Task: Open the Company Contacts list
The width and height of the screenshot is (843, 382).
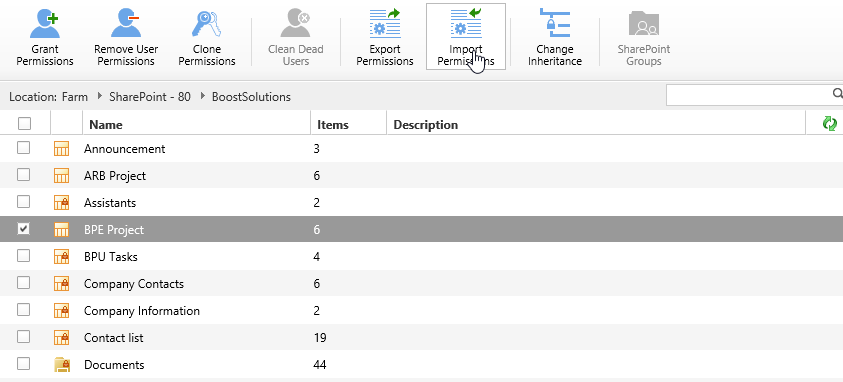Action: [134, 284]
